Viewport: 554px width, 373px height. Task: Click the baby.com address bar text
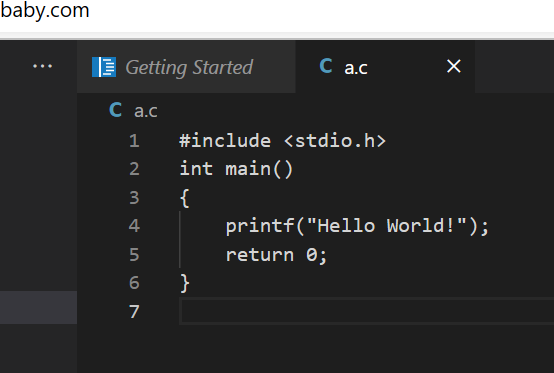pyautogui.click(x=45, y=11)
